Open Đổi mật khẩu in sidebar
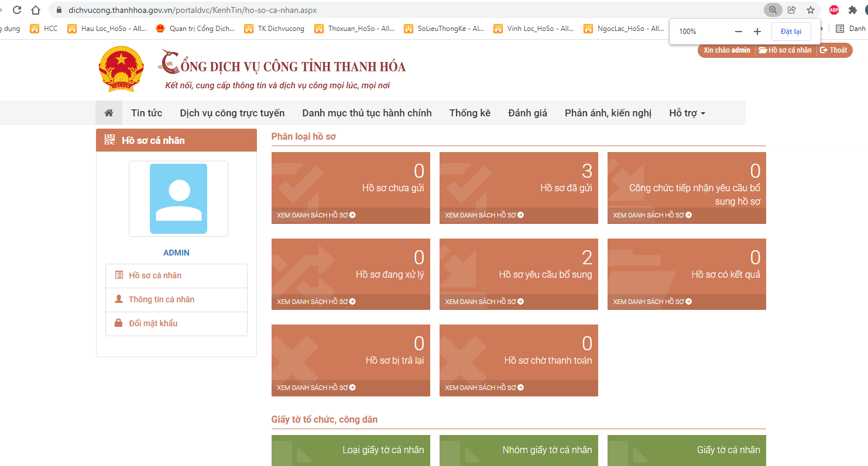Image resolution: width=868 pixels, height=466 pixels. 153,323
